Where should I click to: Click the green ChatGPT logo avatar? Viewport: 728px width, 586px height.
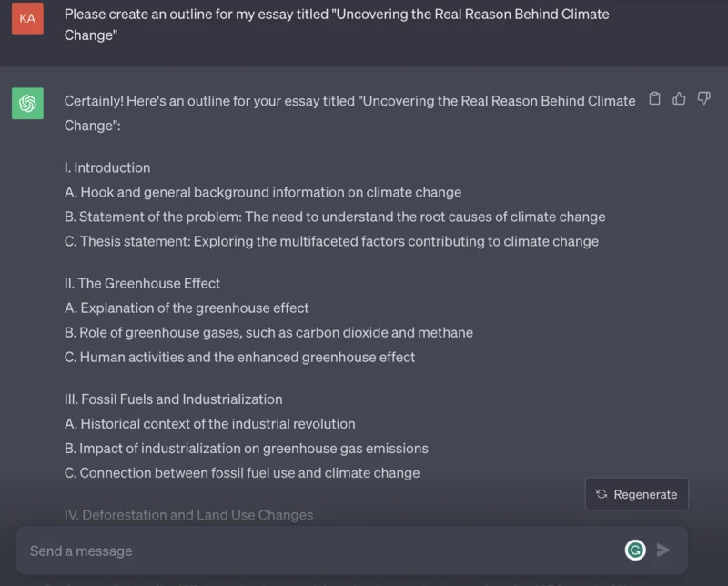coord(27,103)
